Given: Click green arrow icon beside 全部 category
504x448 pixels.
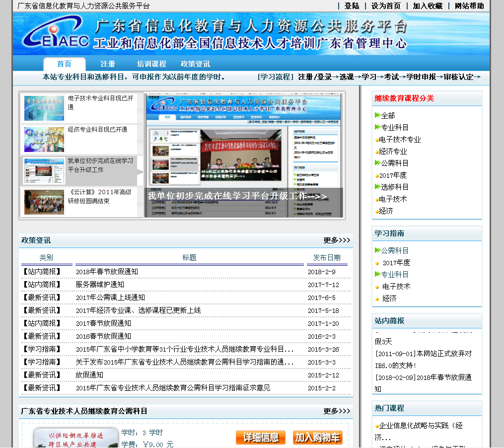Looking at the screenshot, I should [x=377, y=115].
